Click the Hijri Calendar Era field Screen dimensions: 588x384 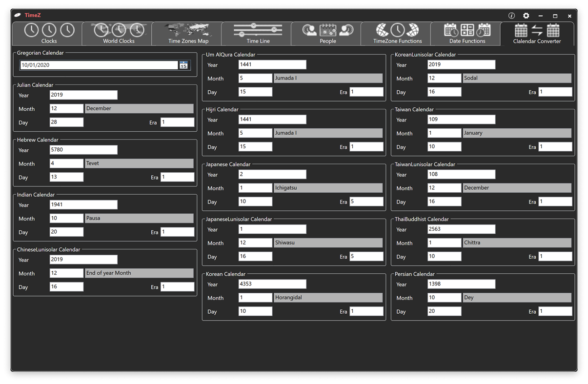click(x=366, y=146)
